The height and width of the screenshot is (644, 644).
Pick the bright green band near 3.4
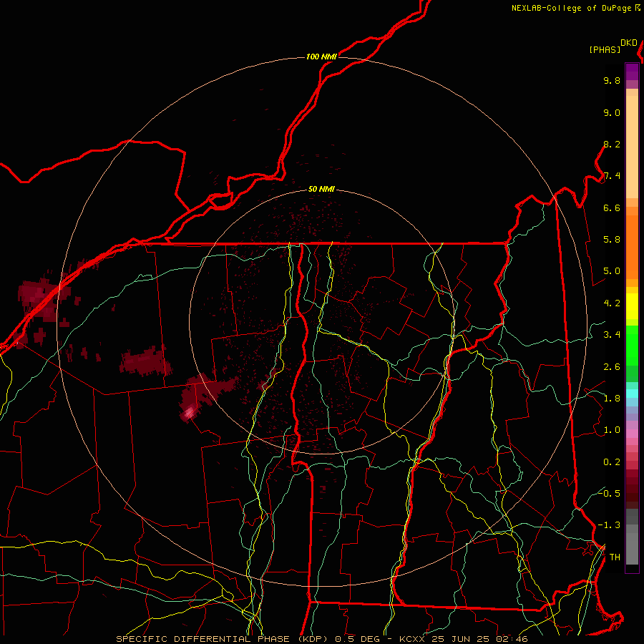point(632,345)
